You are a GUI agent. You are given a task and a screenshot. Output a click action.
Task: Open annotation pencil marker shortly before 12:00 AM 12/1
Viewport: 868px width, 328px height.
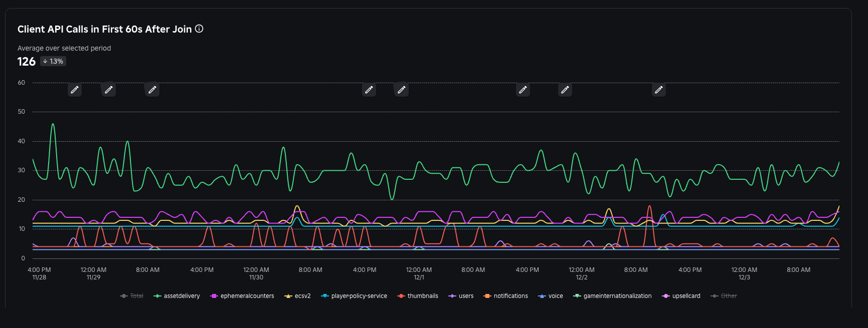[401, 90]
